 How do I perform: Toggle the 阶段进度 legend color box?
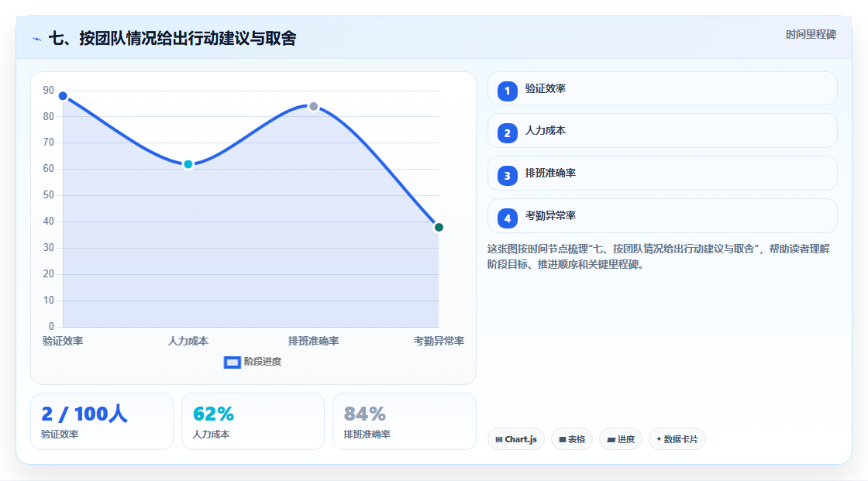click(232, 362)
